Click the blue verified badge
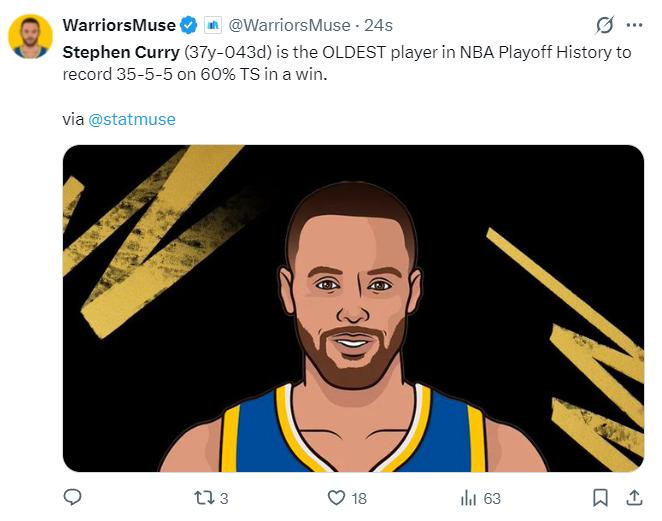Image resolution: width=662 pixels, height=521 pixels. [187, 25]
